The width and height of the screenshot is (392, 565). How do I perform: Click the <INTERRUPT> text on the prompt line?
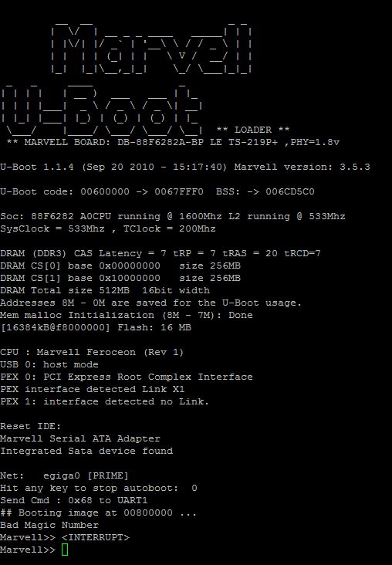pyautogui.click(x=96, y=537)
